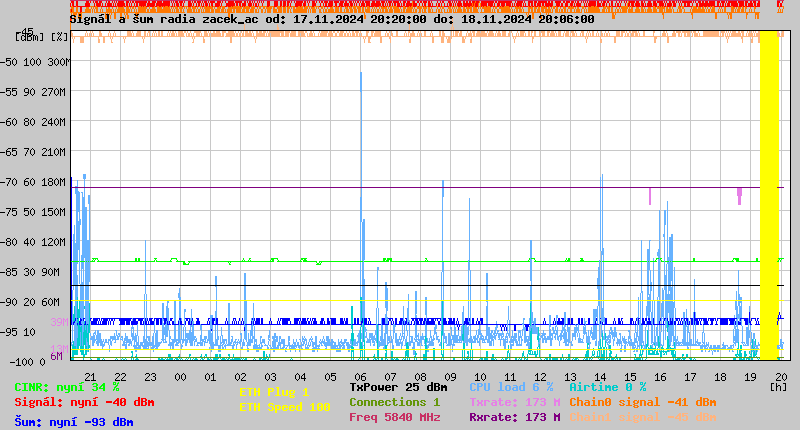This screenshot has height=430, width=800.
Task: Click the faint 'Chain1 signal -45 dBm' legend label
Action: [643, 417]
